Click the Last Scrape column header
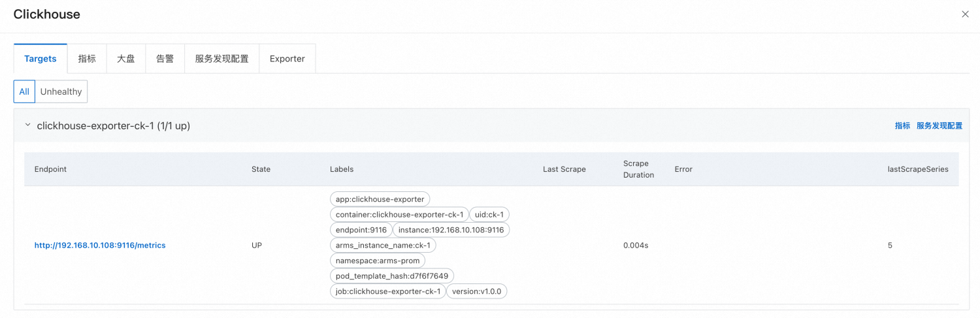980x318 pixels. tap(564, 169)
